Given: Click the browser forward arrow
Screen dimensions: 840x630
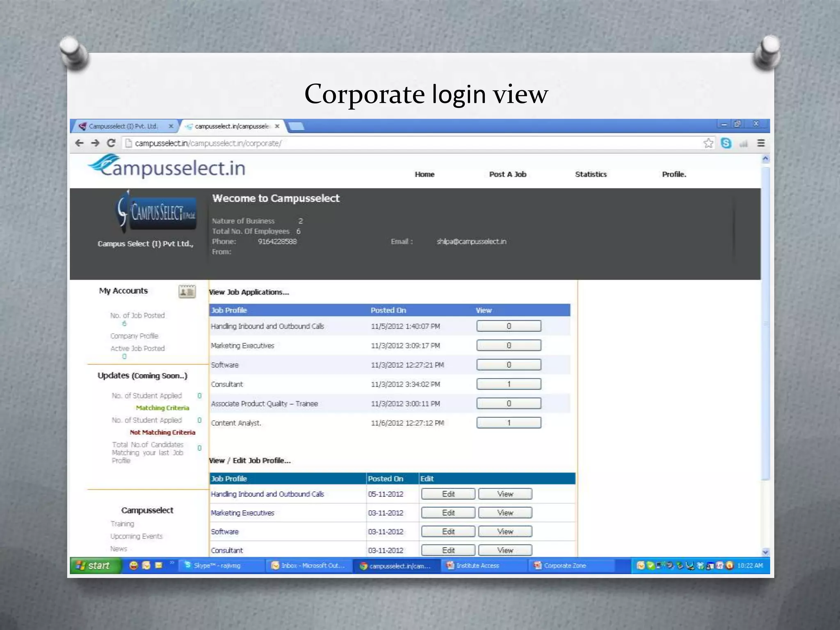Looking at the screenshot, I should coord(95,143).
